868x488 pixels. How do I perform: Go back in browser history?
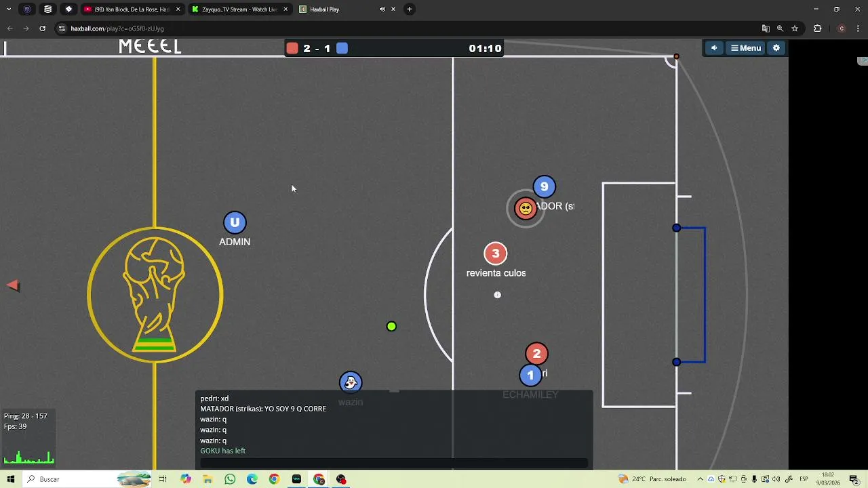coord(9,28)
